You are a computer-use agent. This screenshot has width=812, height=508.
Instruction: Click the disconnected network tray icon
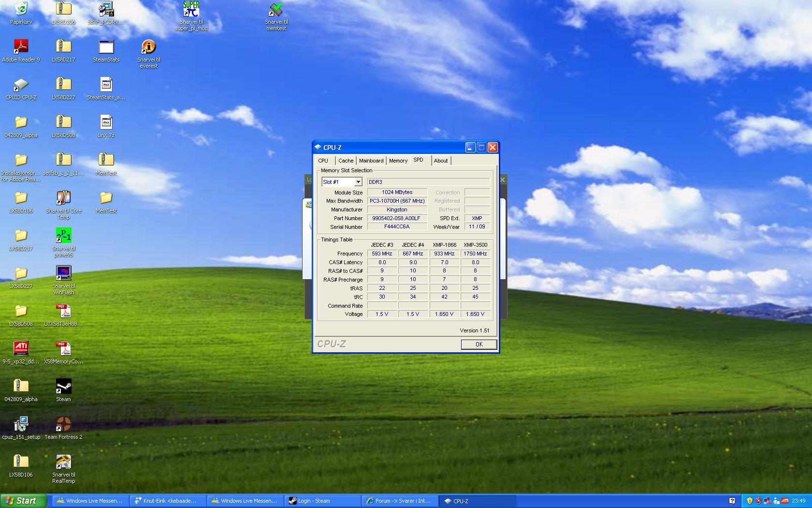[x=767, y=501]
